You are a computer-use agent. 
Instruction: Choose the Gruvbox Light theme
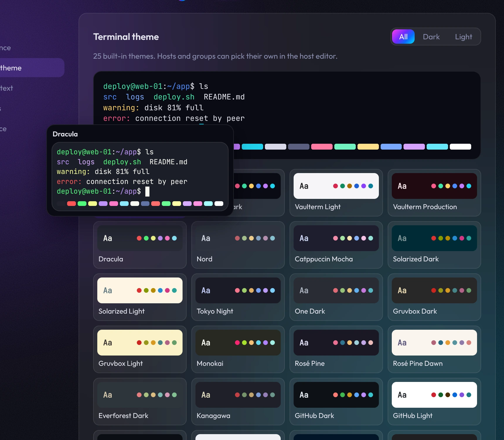coord(140,349)
